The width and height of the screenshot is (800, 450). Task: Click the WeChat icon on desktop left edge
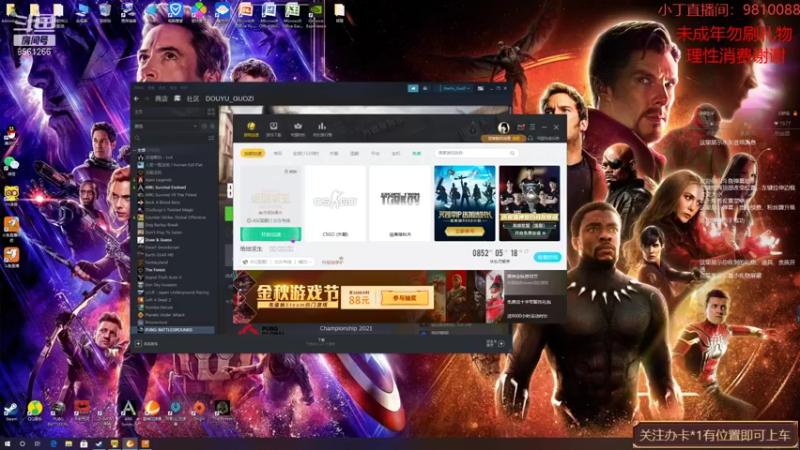point(11,164)
